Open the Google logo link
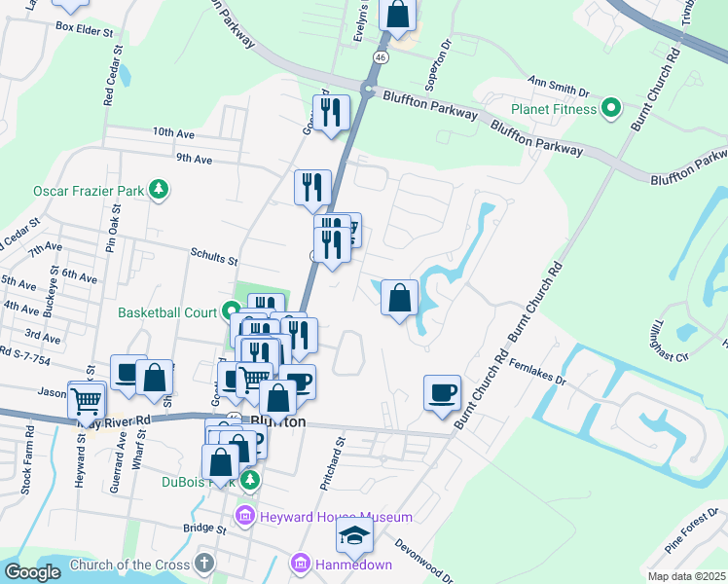 click(x=32, y=572)
